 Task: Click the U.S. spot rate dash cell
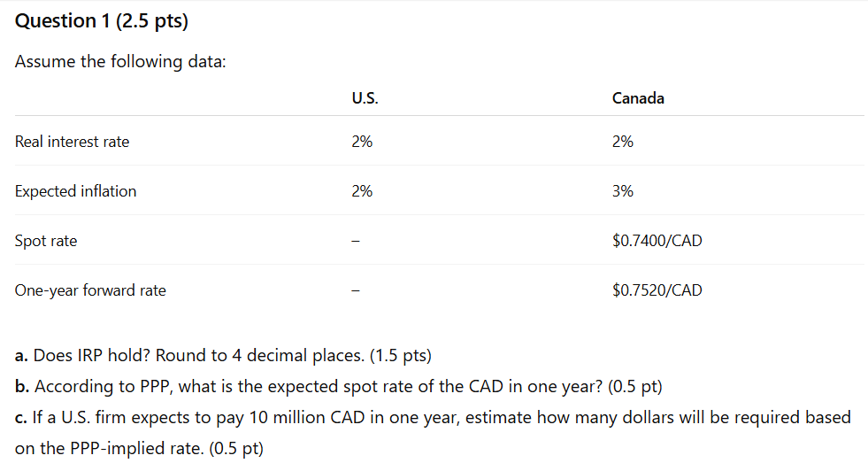[355, 241]
